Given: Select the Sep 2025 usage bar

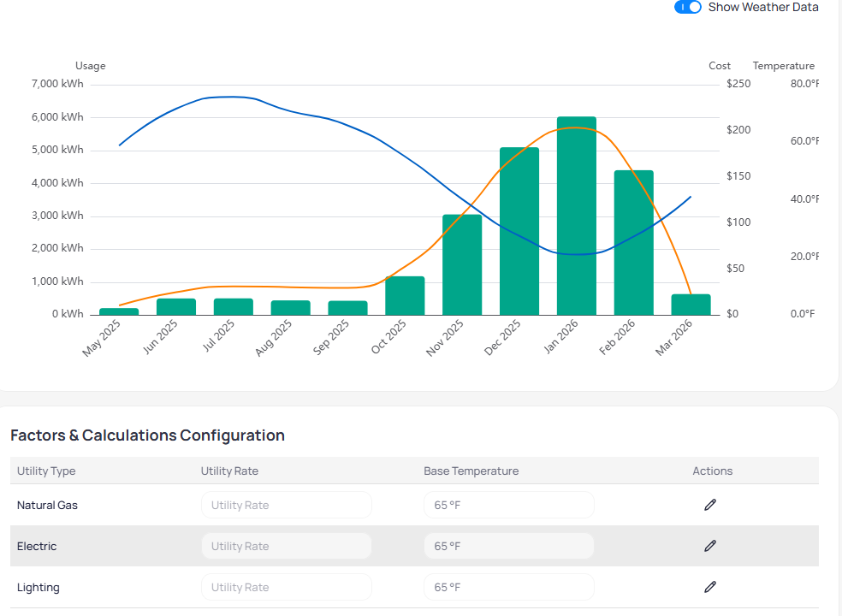Looking at the screenshot, I should (347, 308).
